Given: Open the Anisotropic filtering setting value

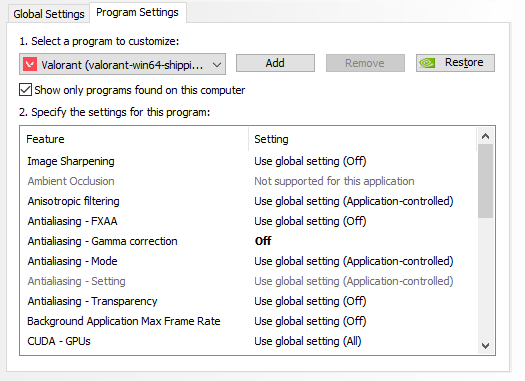Looking at the screenshot, I should pyautogui.click(x=354, y=201).
